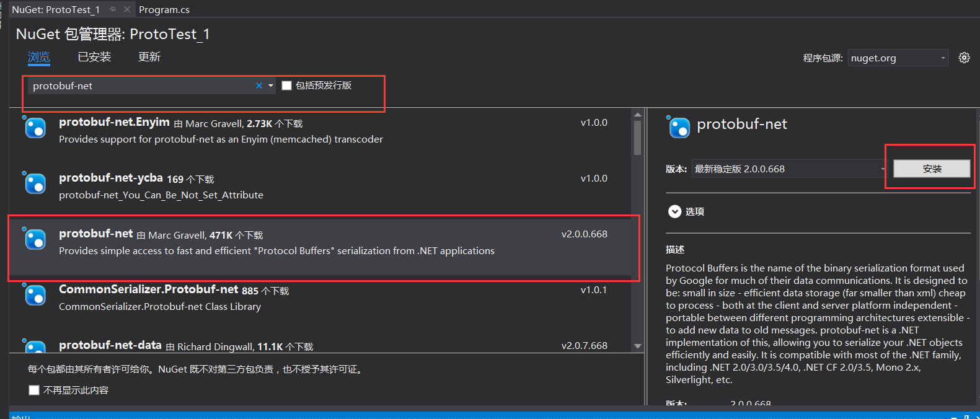Click the package list scrollbar up arrow
Screen dimensions: 980x419
[x=638, y=115]
